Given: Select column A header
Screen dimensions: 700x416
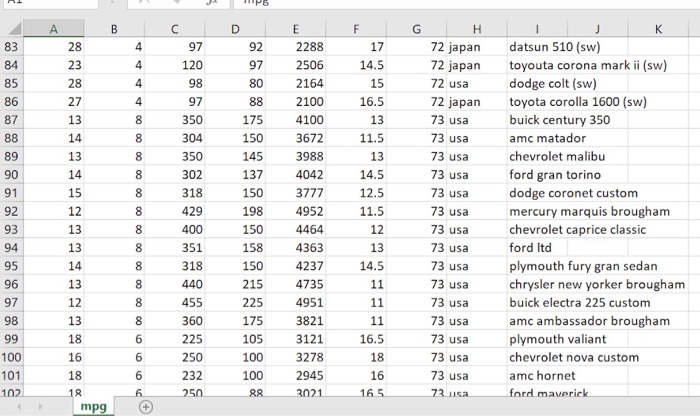Looking at the screenshot, I should point(54,29).
